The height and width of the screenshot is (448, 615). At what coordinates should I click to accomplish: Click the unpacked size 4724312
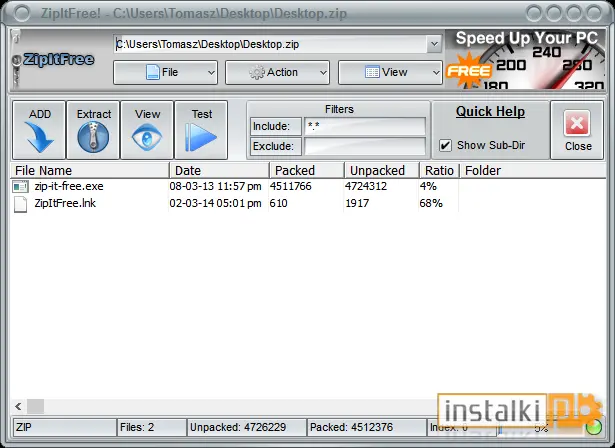(366, 186)
